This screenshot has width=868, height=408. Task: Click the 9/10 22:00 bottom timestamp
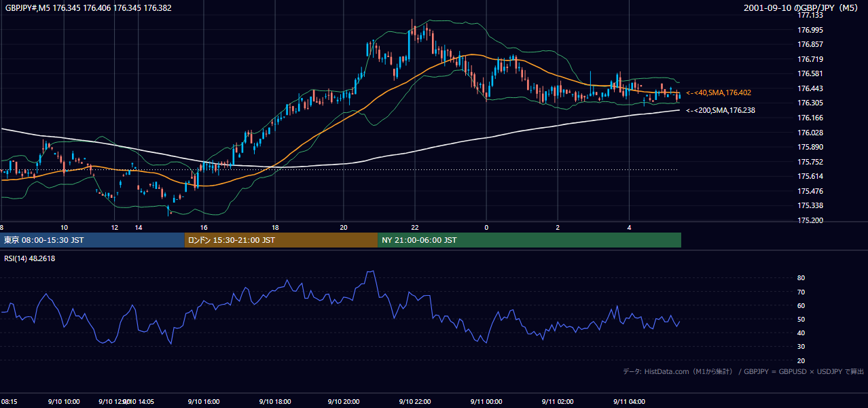[415, 402]
